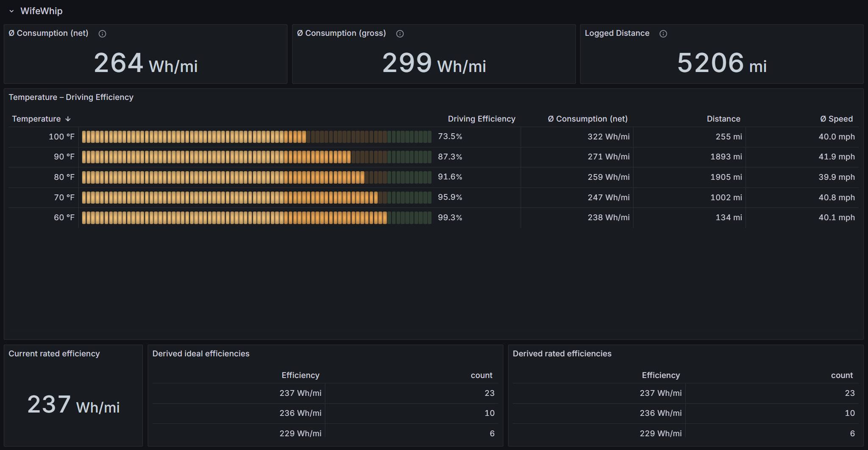Click the 100 °F temperature cell
The image size is (868, 450).
[44, 137]
